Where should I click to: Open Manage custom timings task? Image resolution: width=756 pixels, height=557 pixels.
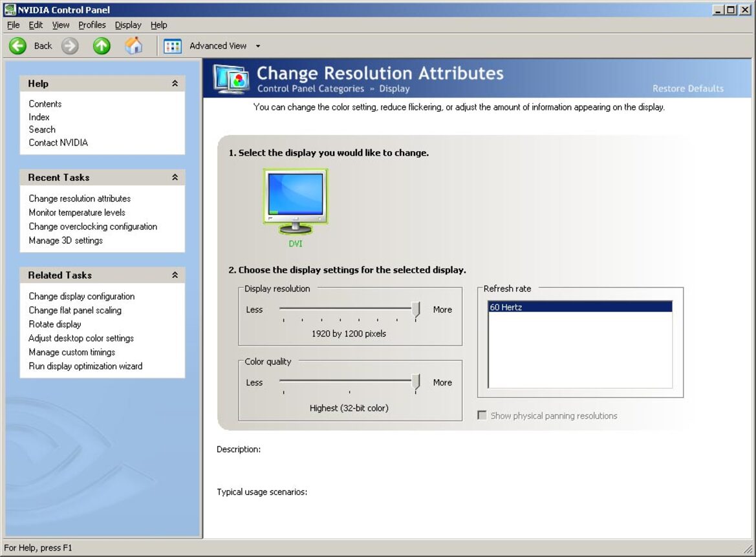[x=72, y=352]
